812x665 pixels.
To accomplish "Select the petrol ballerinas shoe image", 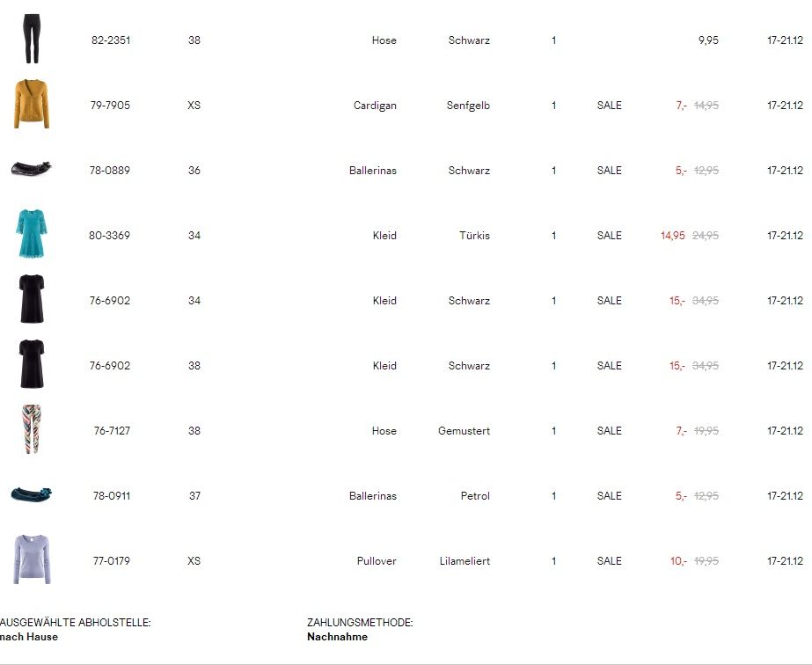I will pos(32,494).
